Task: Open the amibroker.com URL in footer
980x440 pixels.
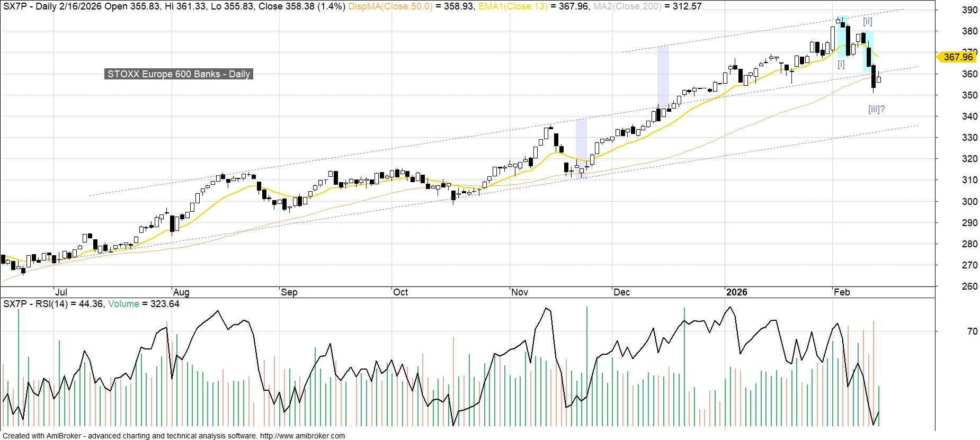Action: click(302, 436)
